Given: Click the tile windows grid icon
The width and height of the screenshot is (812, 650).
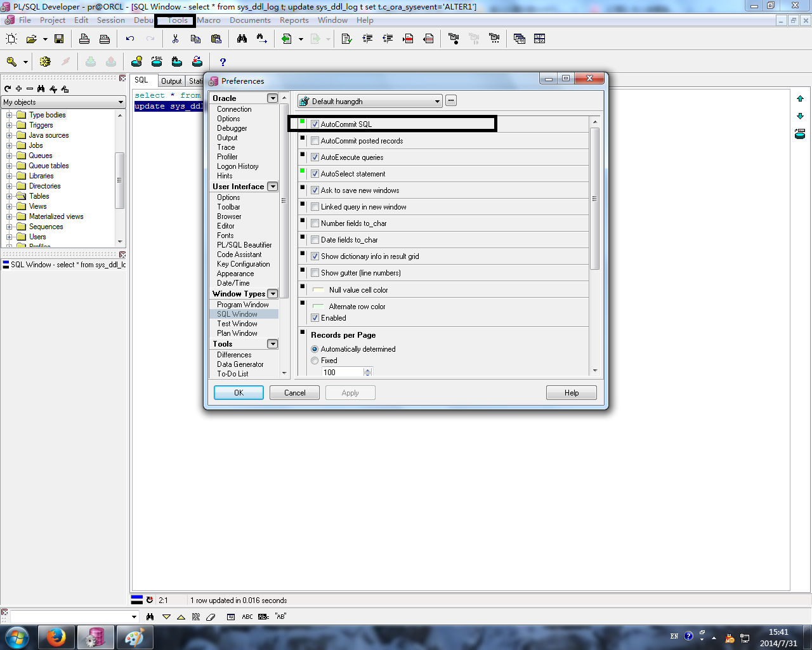Looking at the screenshot, I should tap(540, 39).
